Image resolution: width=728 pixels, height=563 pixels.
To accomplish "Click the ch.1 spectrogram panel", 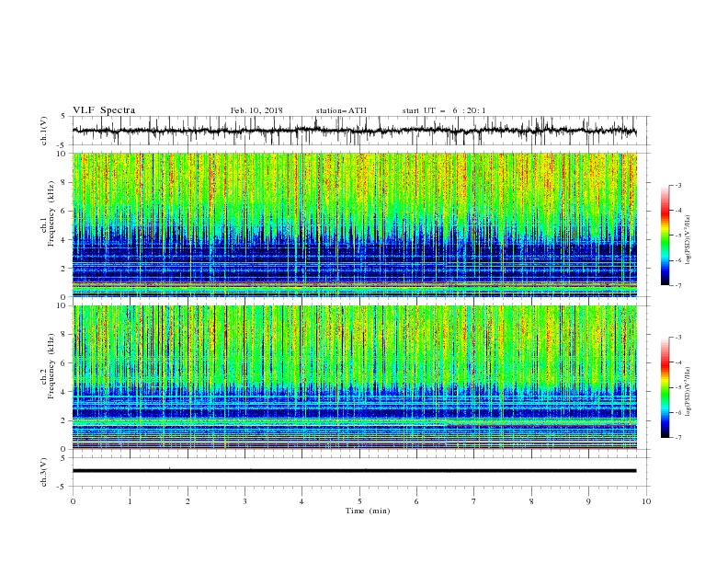I will [354, 224].
